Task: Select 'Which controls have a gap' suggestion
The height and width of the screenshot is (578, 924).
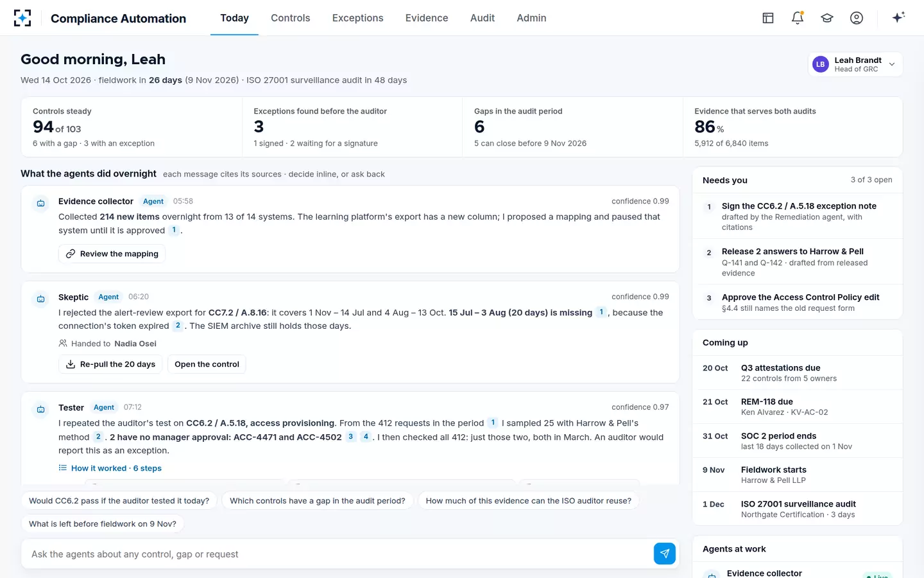Action: (318, 501)
